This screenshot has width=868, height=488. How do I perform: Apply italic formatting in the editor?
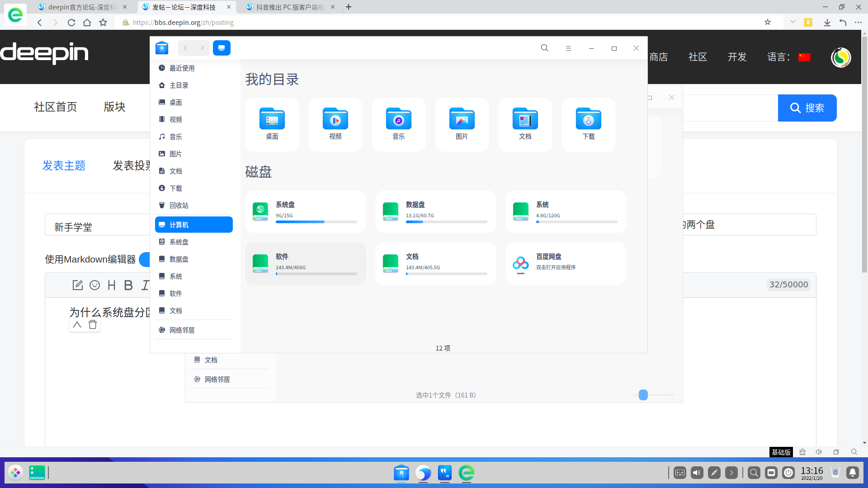coord(144,285)
